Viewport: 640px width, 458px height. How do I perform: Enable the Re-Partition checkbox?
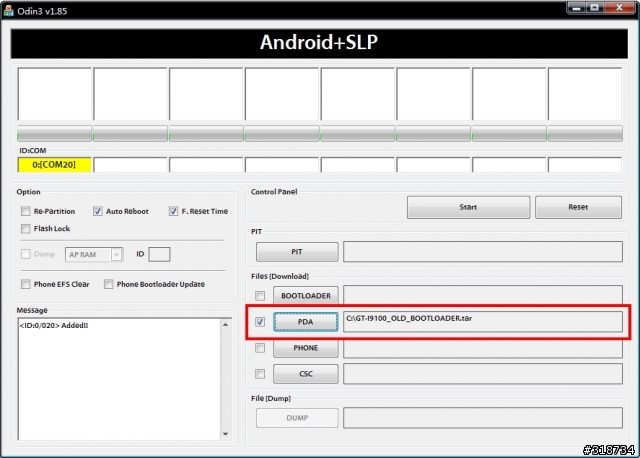(26, 211)
